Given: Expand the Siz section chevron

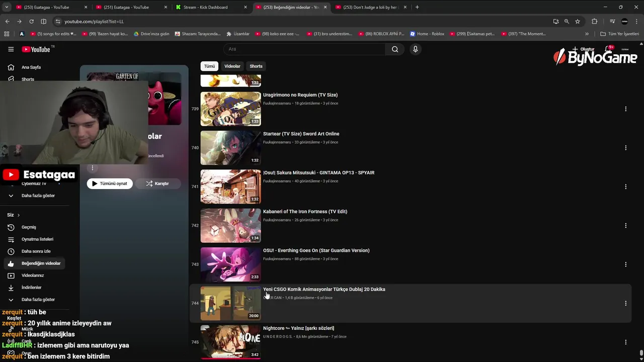Looking at the screenshot, I should click(19, 215).
